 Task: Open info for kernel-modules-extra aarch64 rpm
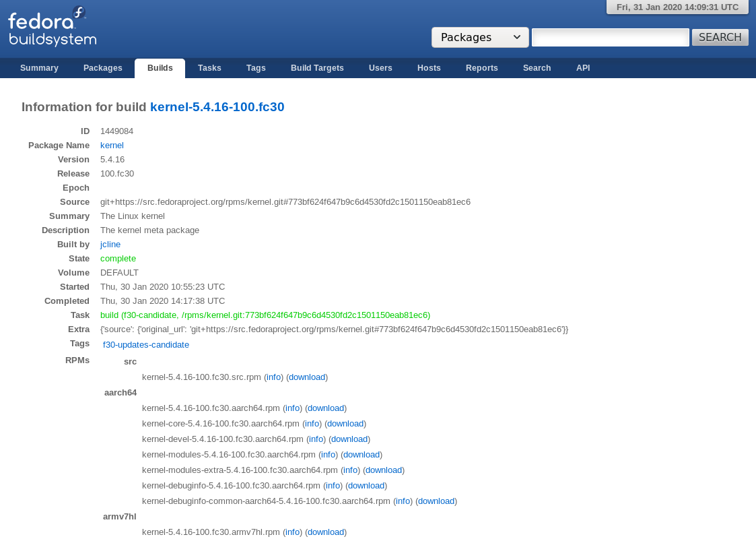point(351,470)
